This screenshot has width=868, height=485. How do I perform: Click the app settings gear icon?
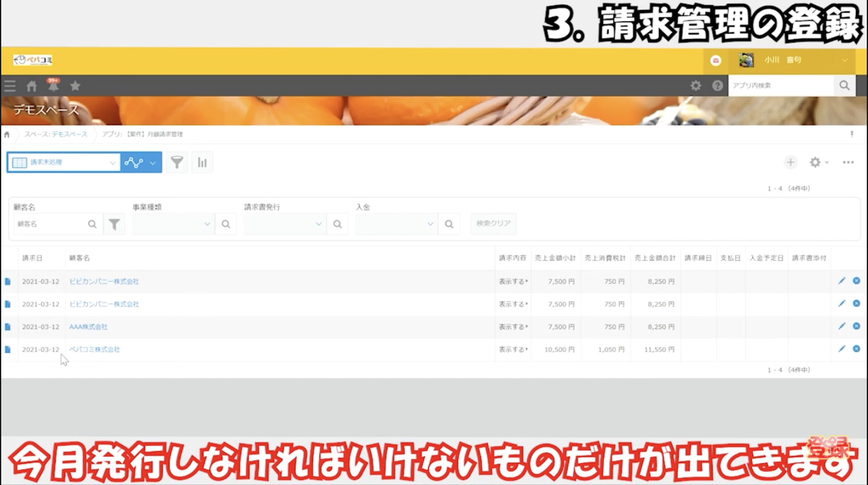click(x=815, y=162)
